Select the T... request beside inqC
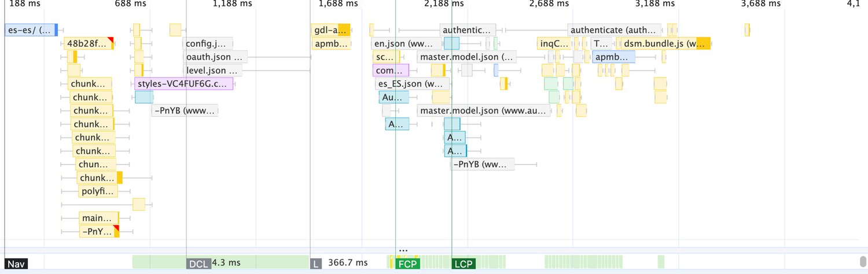 (601, 43)
